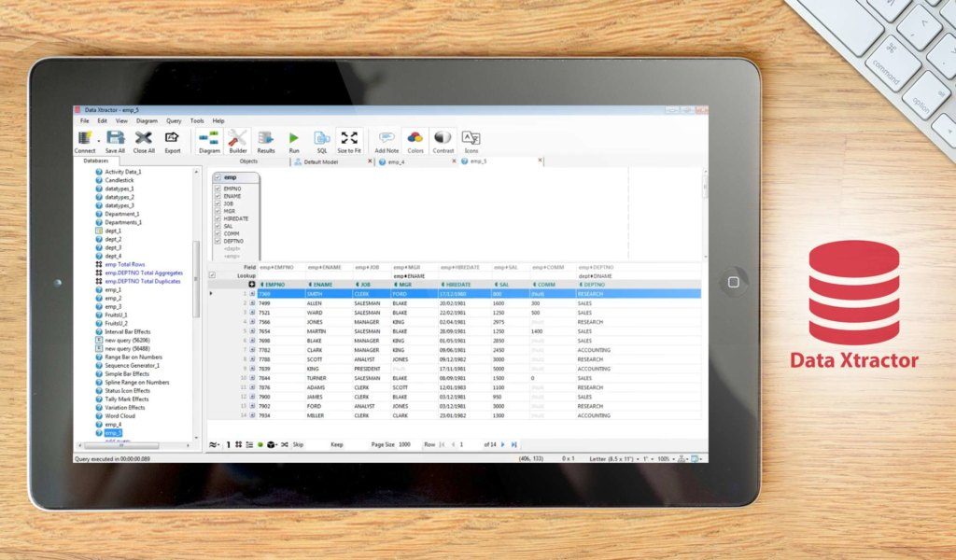Toggle the Keep filter option
The height and width of the screenshot is (560, 956).
click(x=337, y=444)
